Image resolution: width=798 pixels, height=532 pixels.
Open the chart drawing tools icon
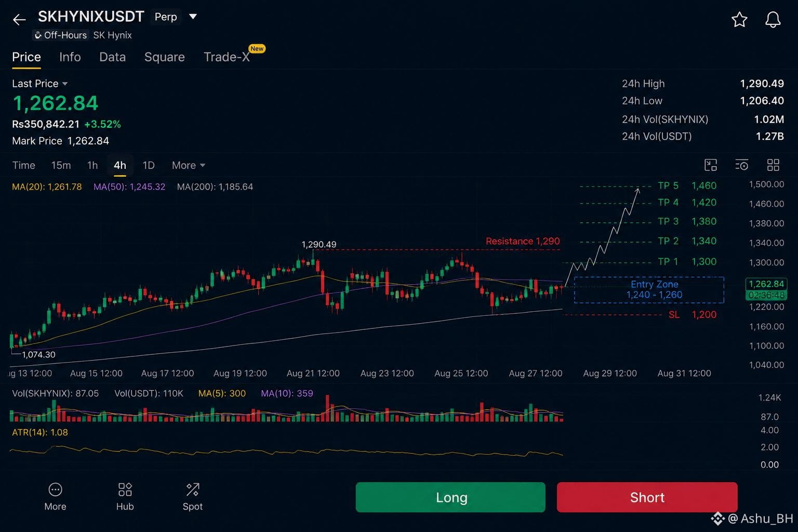coord(710,165)
